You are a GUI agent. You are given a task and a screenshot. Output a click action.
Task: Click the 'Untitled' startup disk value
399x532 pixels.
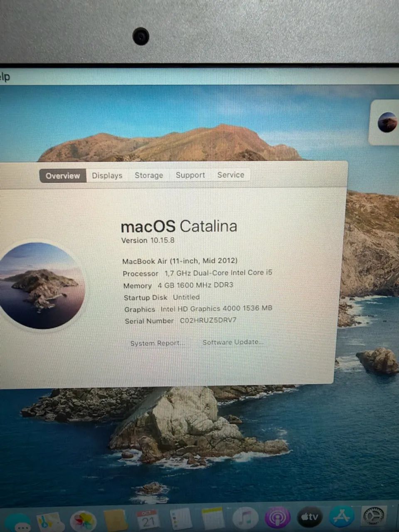pyautogui.click(x=186, y=297)
